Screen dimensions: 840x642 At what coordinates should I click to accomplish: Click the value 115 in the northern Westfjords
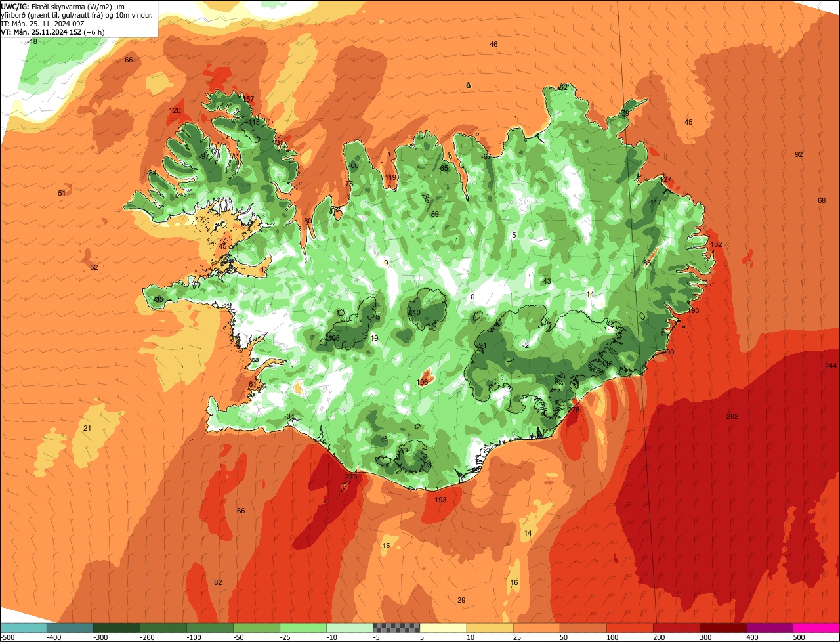[254, 123]
